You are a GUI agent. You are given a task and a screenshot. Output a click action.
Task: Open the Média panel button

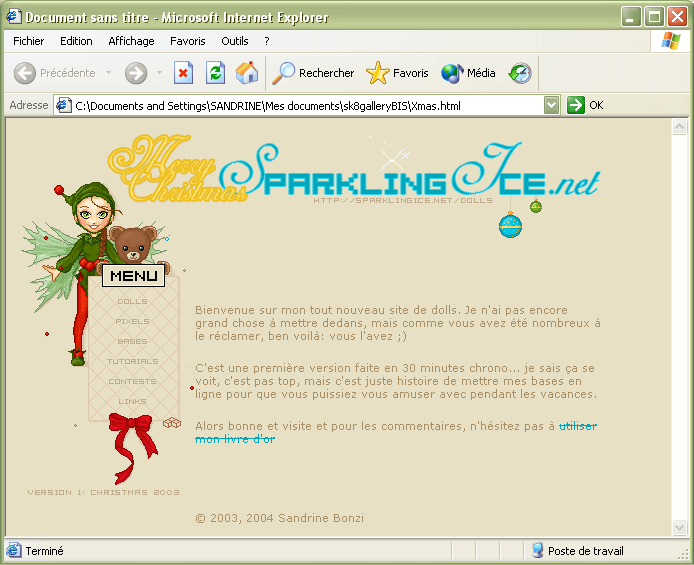(x=468, y=73)
